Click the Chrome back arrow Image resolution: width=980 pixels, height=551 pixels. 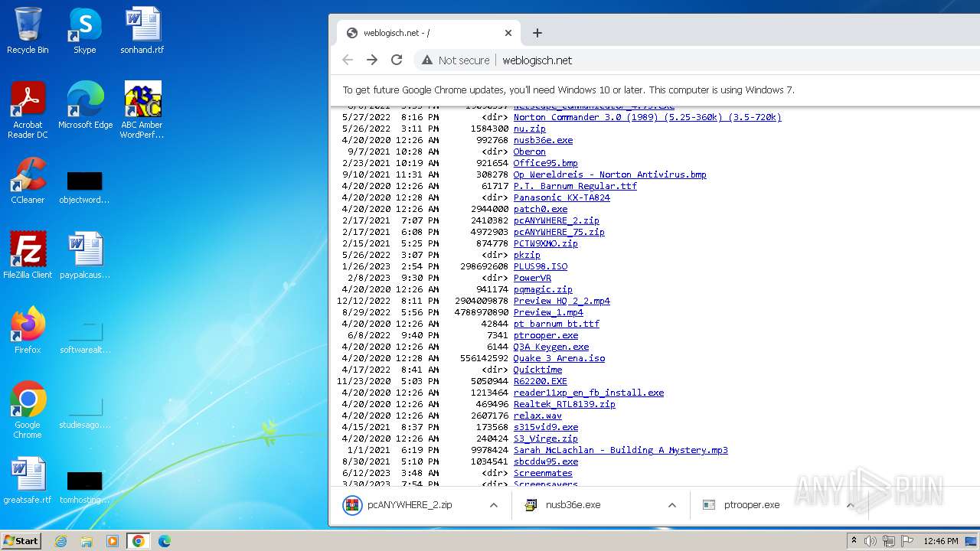pyautogui.click(x=348, y=60)
